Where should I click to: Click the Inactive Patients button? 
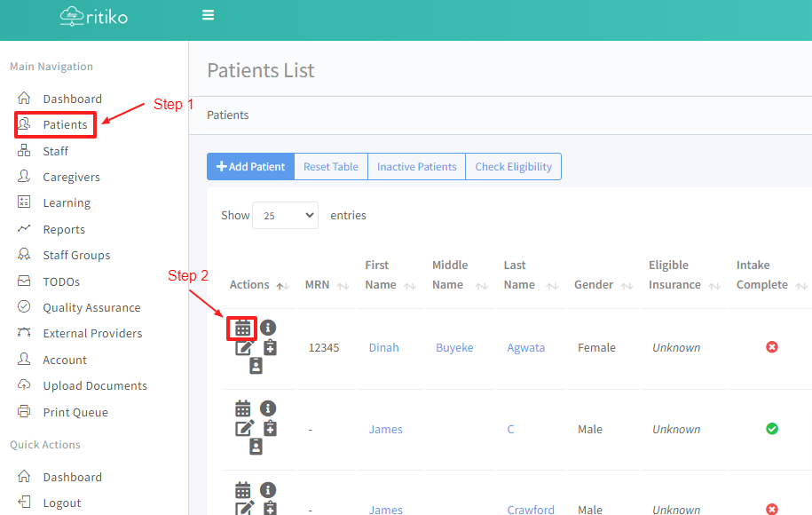[x=416, y=167]
